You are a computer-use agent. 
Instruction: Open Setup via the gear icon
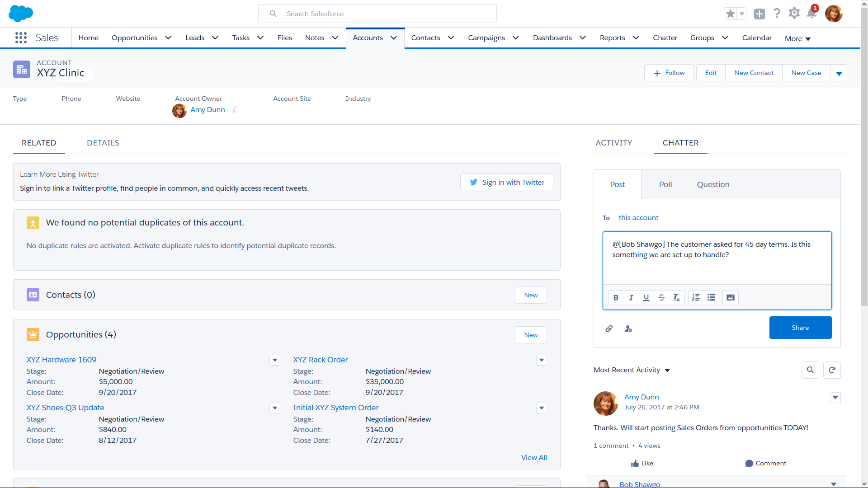pos(794,13)
